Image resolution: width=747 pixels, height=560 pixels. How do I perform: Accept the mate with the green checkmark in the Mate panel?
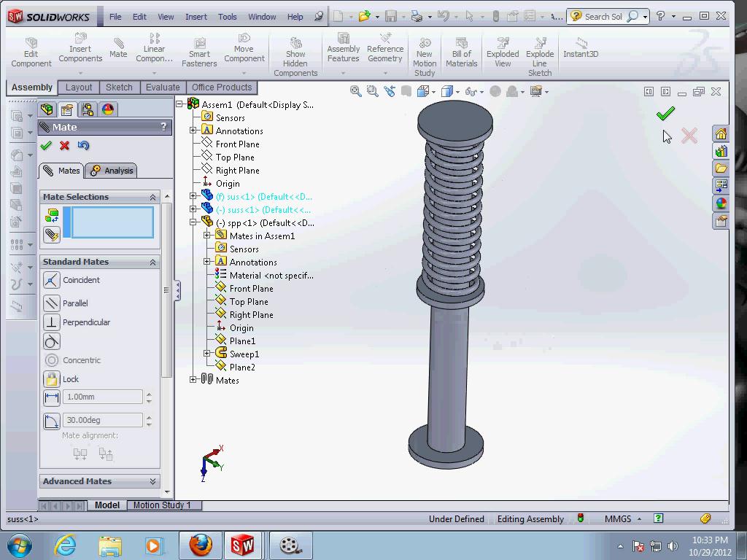click(x=46, y=145)
